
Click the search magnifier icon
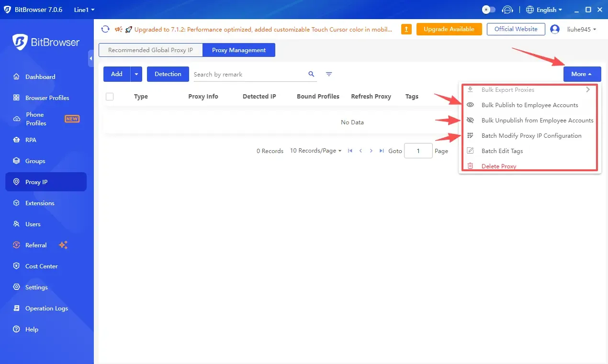coord(311,74)
